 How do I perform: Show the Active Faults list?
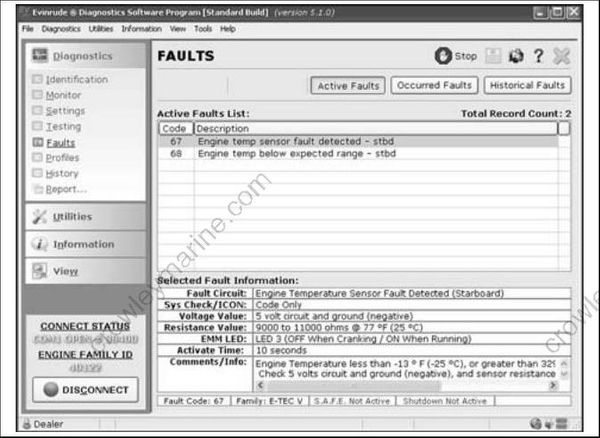click(347, 86)
